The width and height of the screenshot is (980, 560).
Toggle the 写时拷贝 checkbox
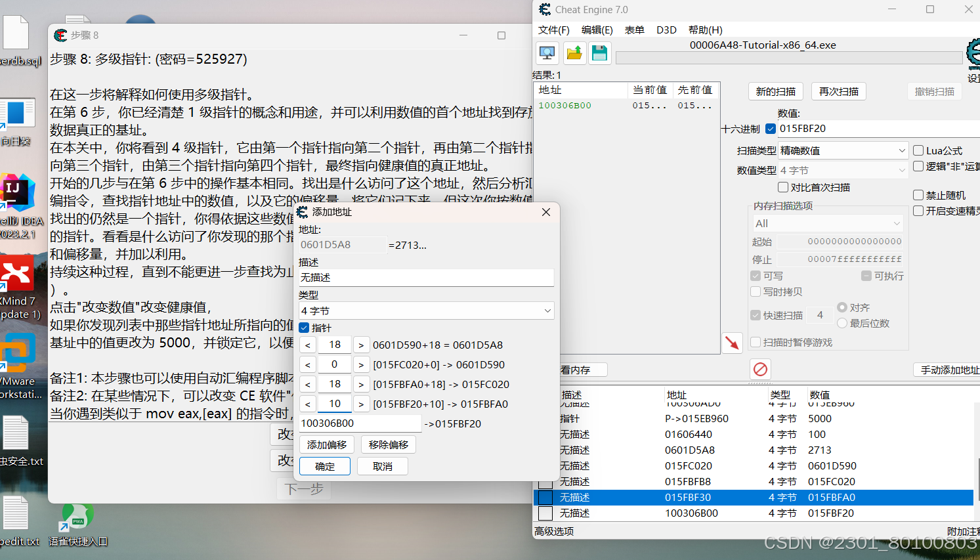tap(756, 291)
